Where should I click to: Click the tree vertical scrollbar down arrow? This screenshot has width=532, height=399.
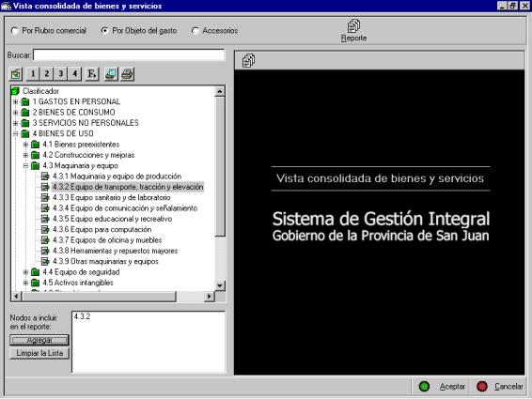pos(220,285)
